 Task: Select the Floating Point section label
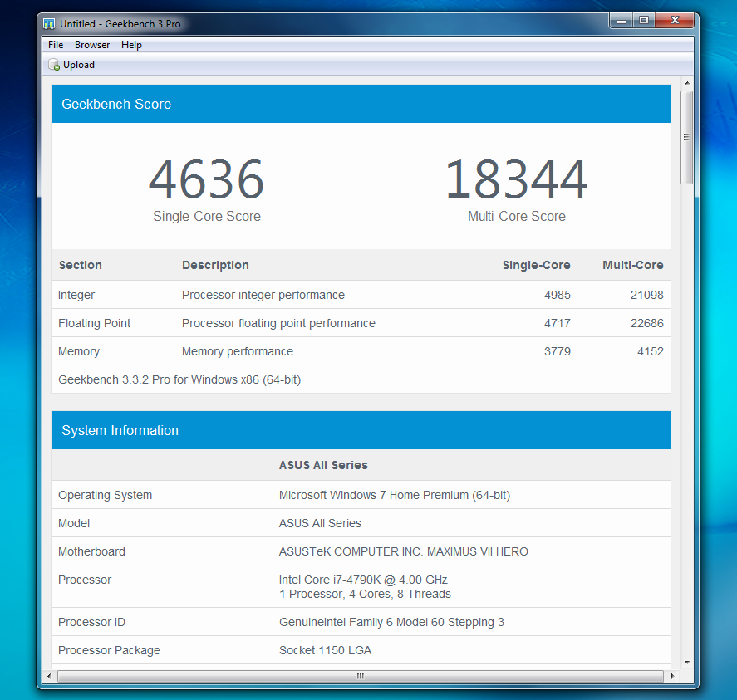point(95,323)
